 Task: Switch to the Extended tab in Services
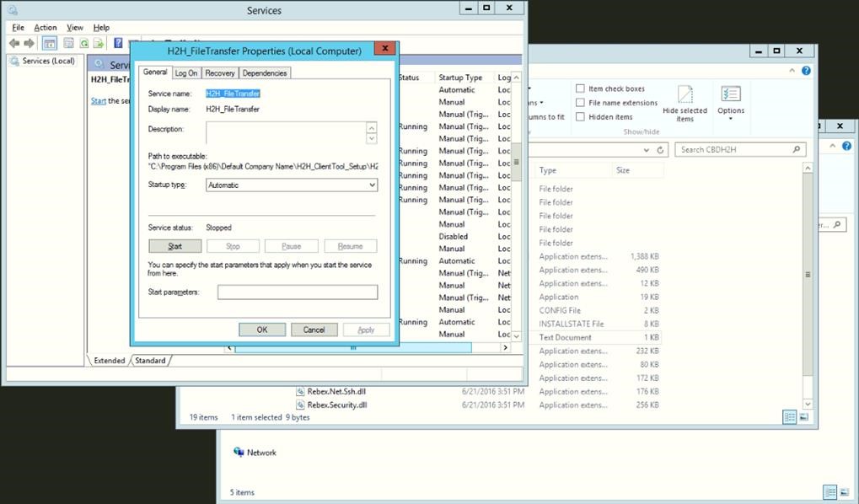tap(110, 361)
